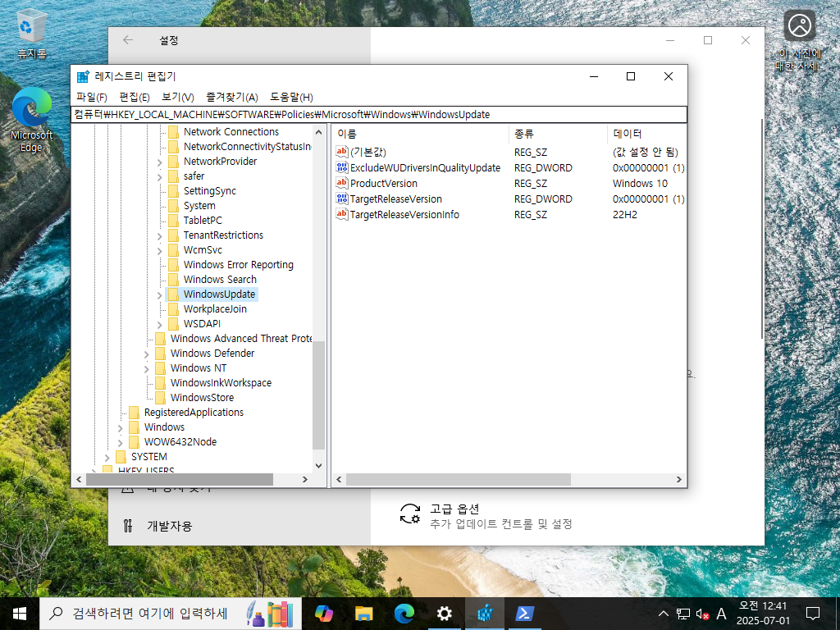Viewport: 840px width, 630px height.
Task: Click the registry path address bar
Action: (x=379, y=114)
